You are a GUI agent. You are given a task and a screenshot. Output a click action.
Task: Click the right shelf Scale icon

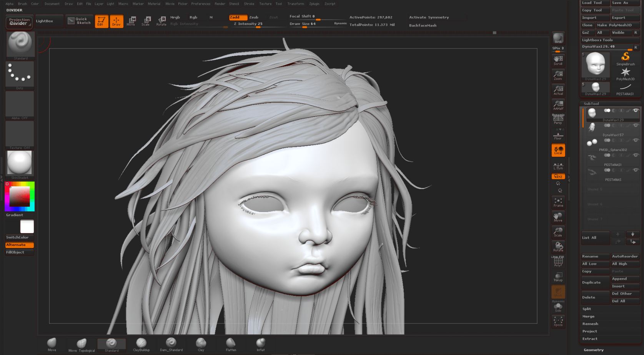tap(558, 232)
